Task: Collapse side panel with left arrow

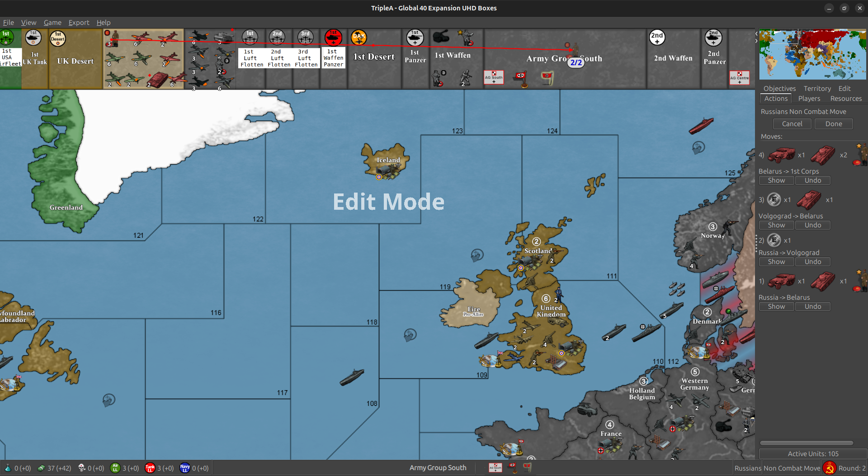Action: coord(756,34)
